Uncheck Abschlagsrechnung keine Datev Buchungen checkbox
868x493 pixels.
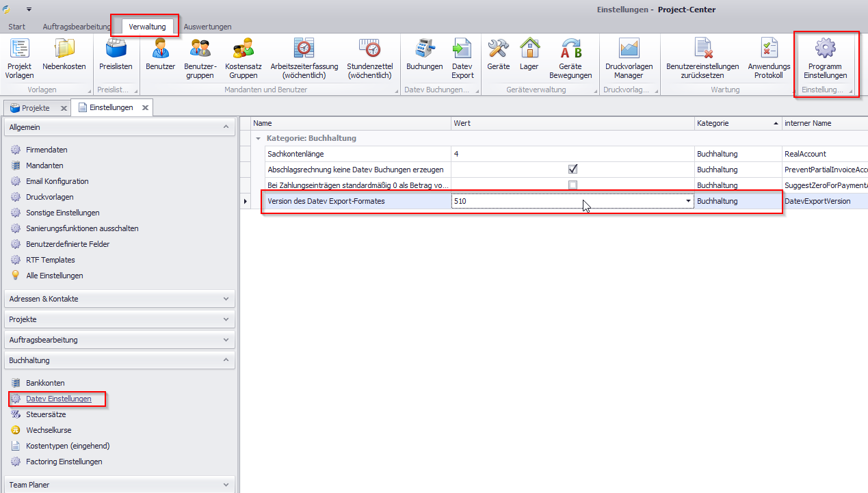(x=573, y=170)
